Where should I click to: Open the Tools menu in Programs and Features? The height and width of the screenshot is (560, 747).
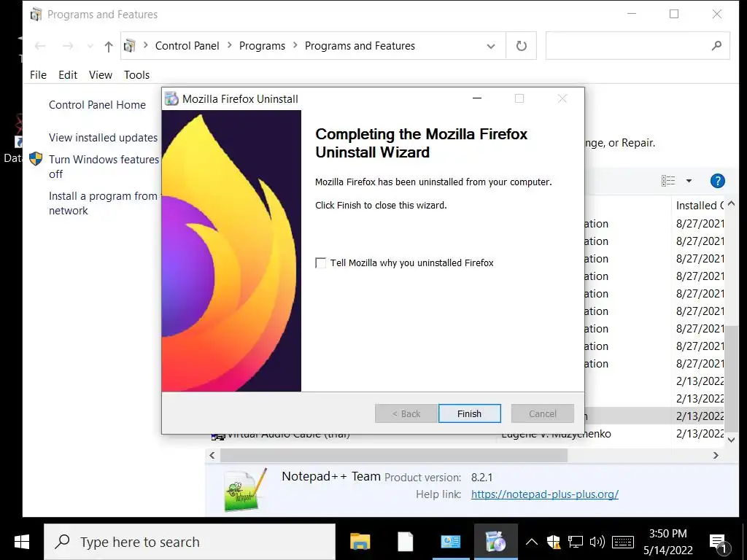pyautogui.click(x=136, y=75)
